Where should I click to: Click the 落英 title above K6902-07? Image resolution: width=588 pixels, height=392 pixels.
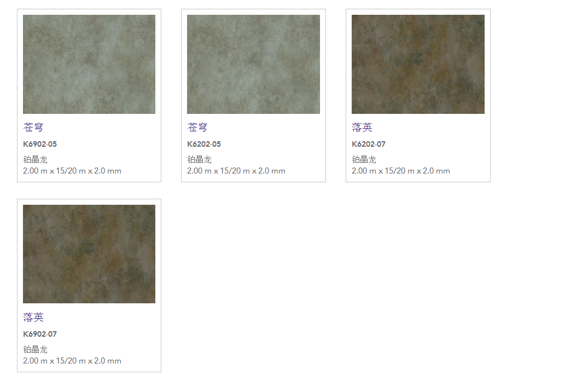pyautogui.click(x=33, y=318)
